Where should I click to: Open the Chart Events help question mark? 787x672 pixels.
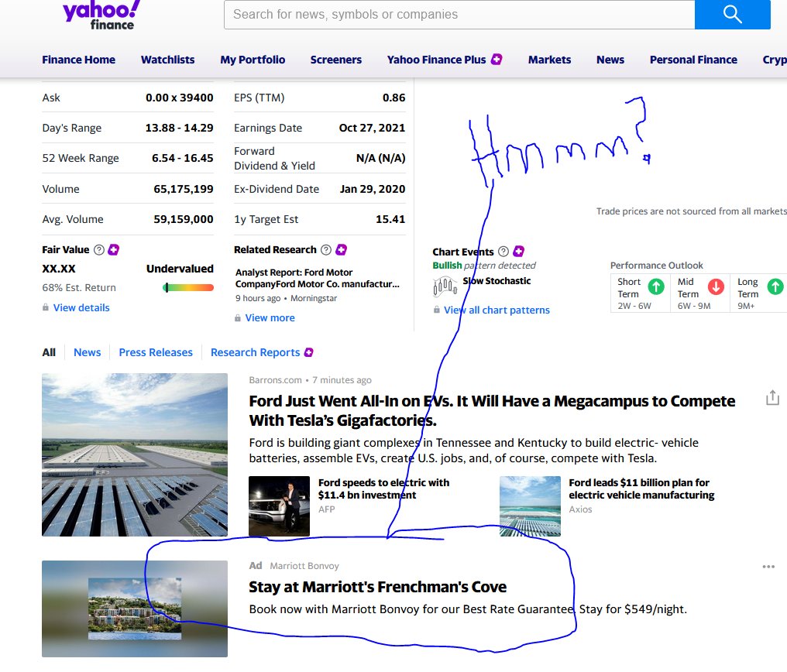(503, 252)
